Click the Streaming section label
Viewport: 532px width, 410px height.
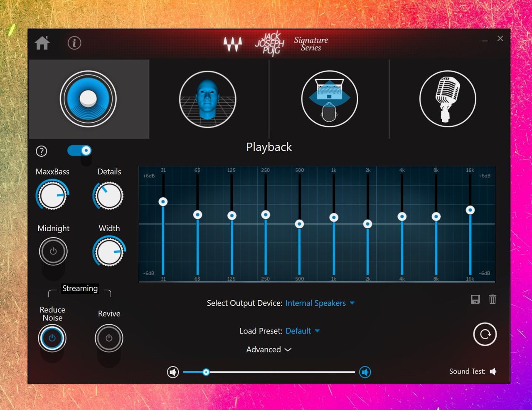click(x=80, y=289)
